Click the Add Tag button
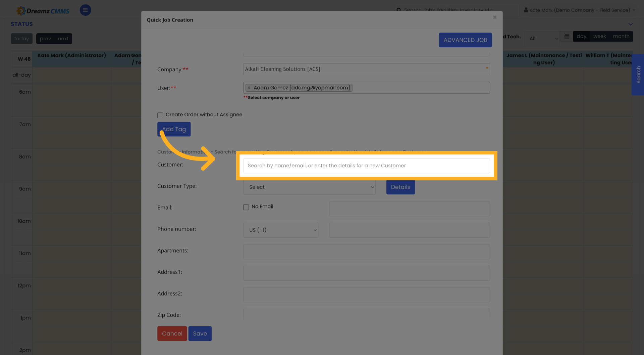Screen dimensions: 644x355 click(x=174, y=129)
